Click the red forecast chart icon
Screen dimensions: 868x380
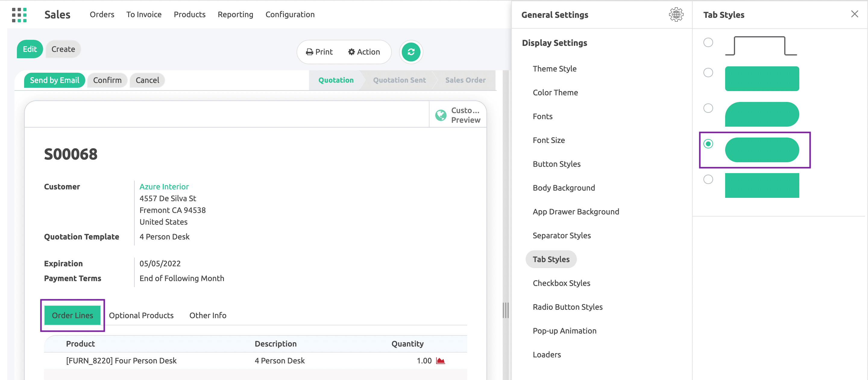pos(440,361)
